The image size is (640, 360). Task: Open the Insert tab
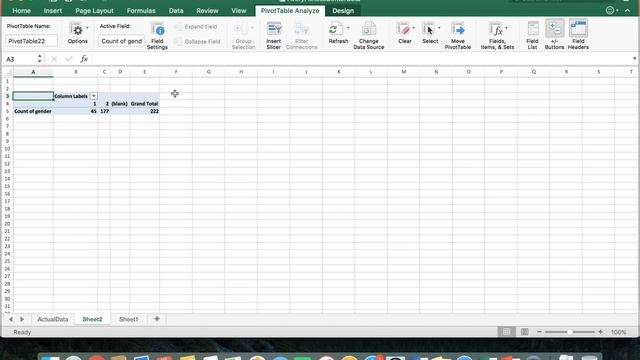[x=53, y=11]
